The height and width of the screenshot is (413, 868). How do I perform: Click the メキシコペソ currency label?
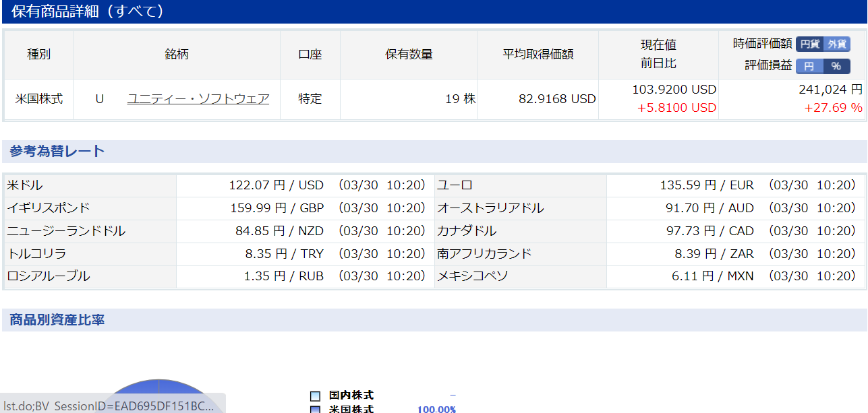[x=473, y=277]
